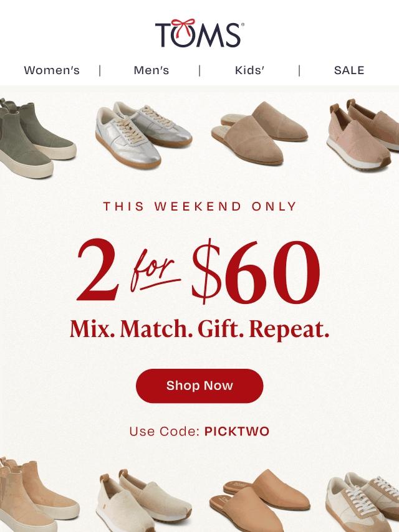This screenshot has height=532, width=399.
Task: Click the This Weekend Only heading
Action: click(x=199, y=206)
